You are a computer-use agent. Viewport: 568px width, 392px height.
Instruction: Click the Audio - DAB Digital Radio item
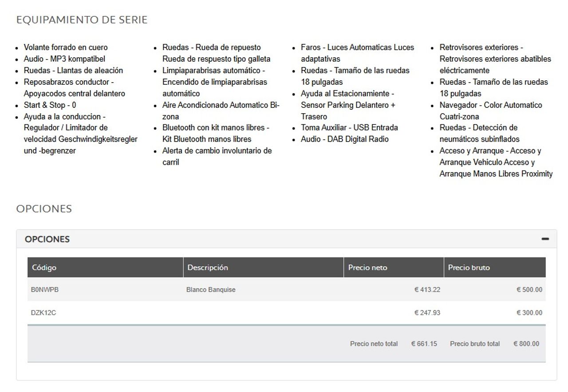345,139
